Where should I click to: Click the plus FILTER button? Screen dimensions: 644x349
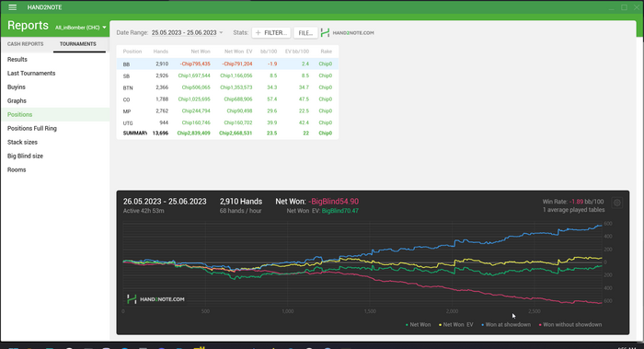point(271,33)
